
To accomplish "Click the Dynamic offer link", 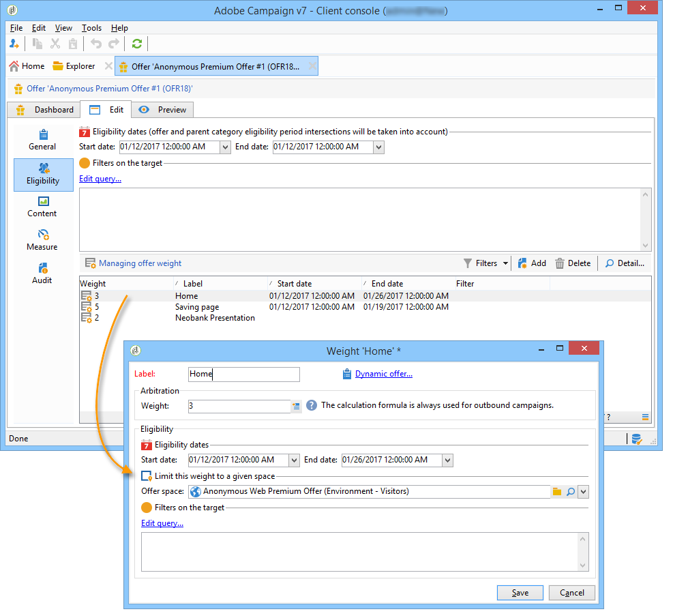I will [x=384, y=375].
